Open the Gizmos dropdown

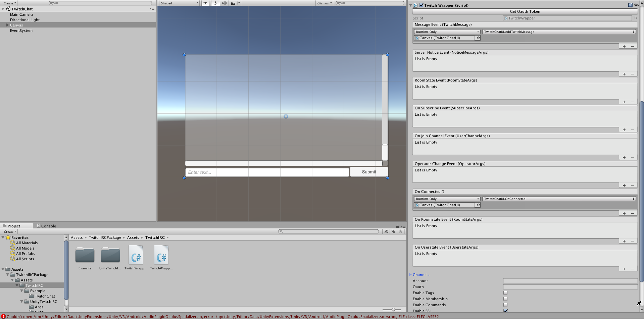coord(325,3)
